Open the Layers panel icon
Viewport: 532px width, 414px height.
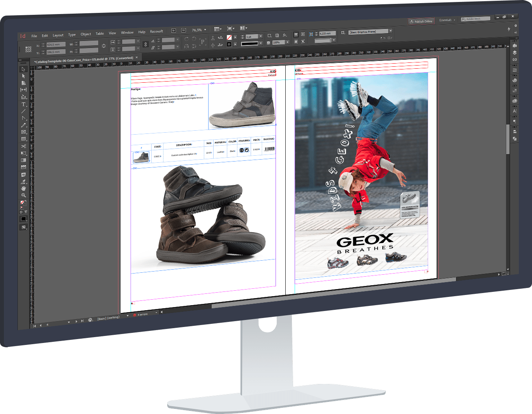click(514, 52)
